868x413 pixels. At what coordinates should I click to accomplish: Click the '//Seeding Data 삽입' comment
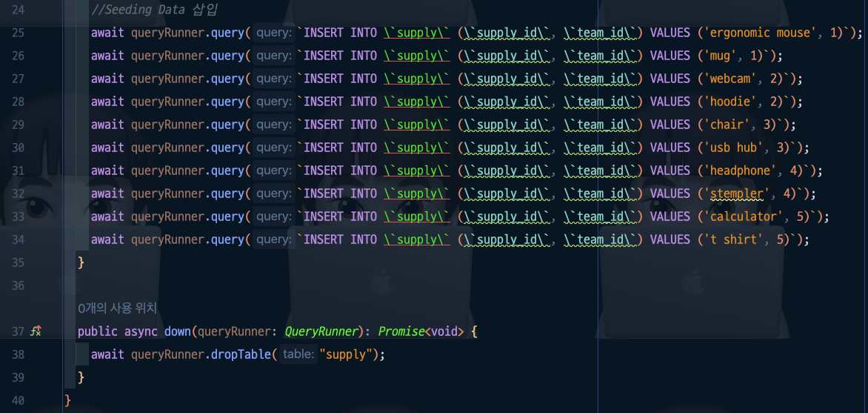point(153,10)
